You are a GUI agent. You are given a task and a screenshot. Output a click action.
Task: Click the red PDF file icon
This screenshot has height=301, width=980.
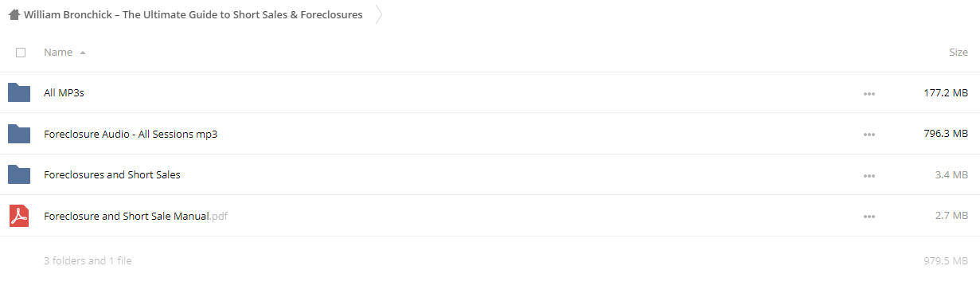pyautogui.click(x=19, y=216)
